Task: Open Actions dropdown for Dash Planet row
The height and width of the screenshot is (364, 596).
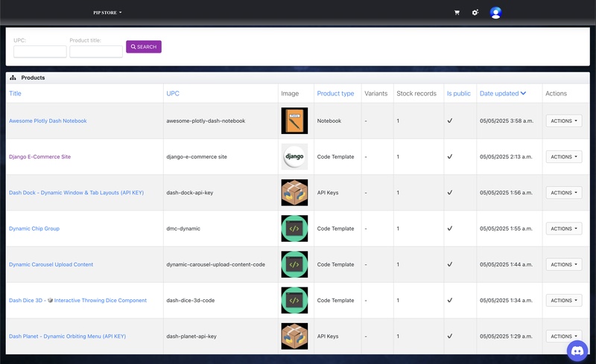Action: tap(564, 336)
